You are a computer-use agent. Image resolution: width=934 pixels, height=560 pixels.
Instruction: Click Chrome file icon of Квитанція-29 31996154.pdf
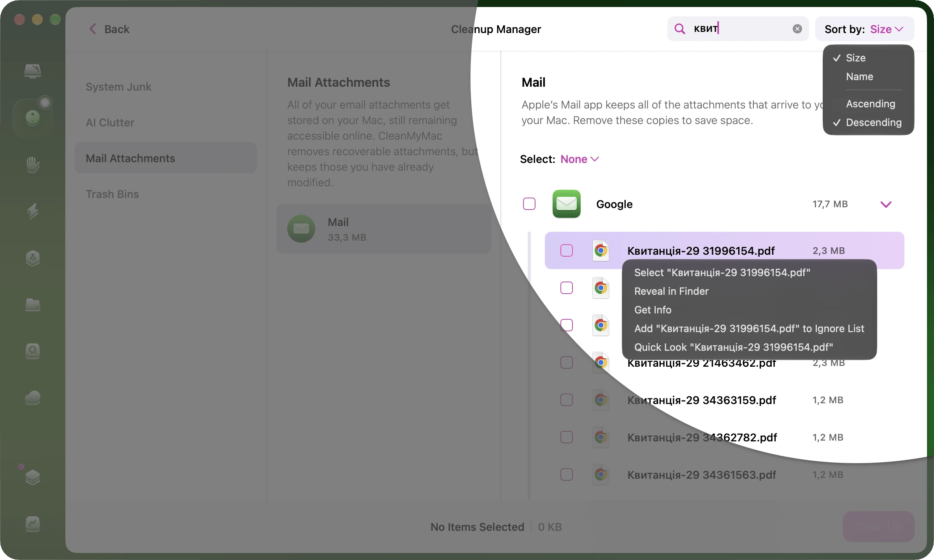pyautogui.click(x=600, y=251)
